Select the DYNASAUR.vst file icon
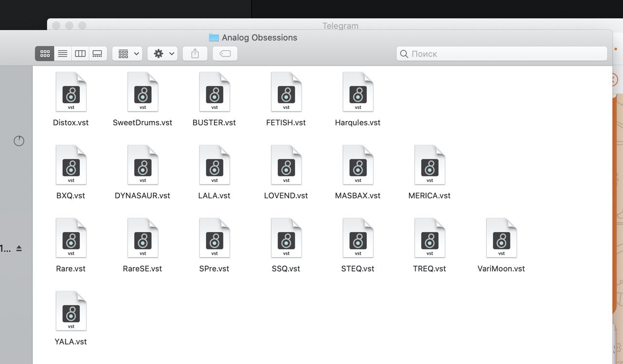The width and height of the screenshot is (623, 364). pyautogui.click(x=143, y=165)
